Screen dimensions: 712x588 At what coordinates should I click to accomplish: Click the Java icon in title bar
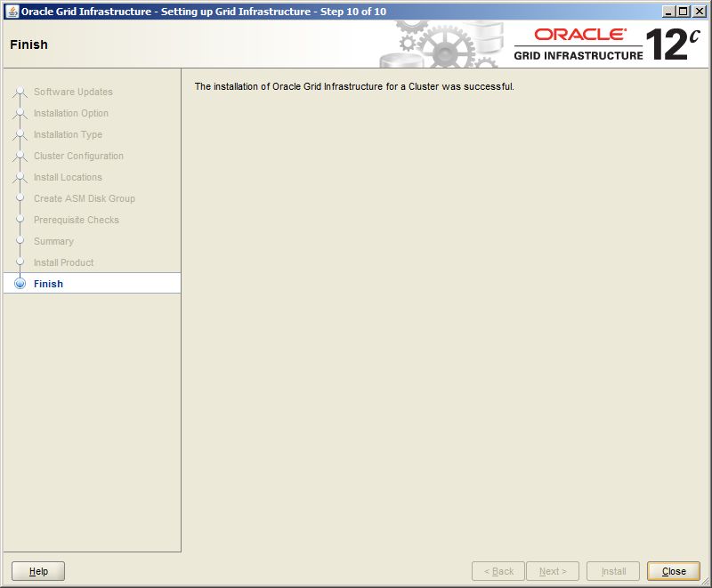[x=12, y=11]
